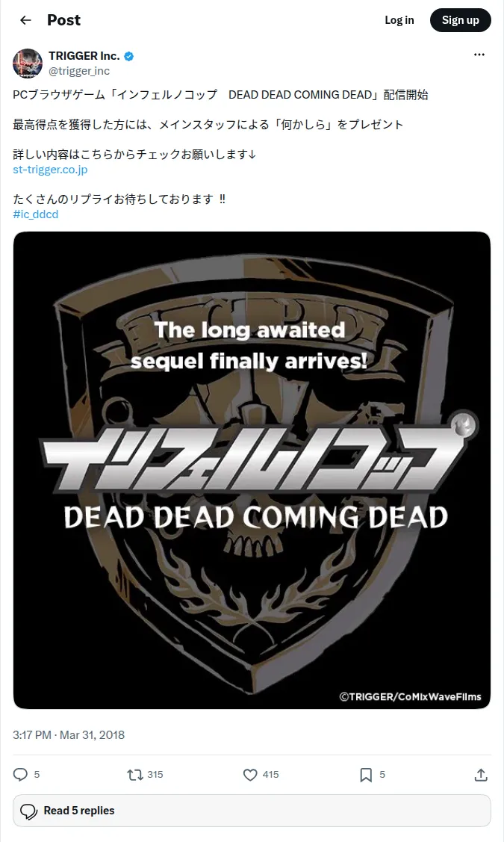Click the Log in button
The image size is (504, 842).
[399, 20]
